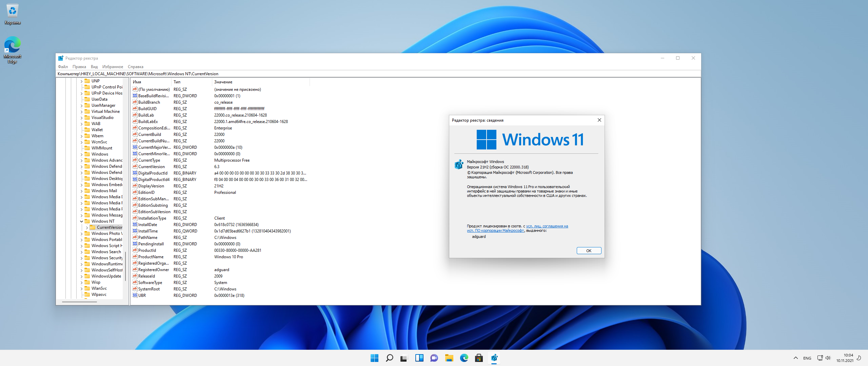Select the ReleaseId value row
Screen dimensions: 868x366
(x=220, y=276)
